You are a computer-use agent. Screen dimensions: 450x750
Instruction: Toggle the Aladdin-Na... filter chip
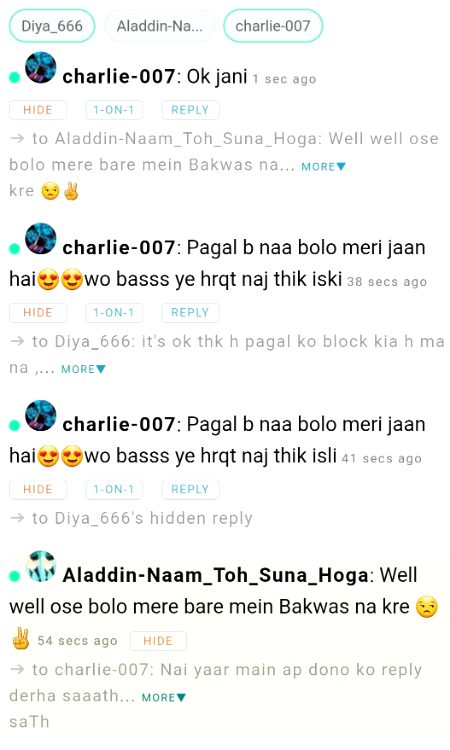tap(159, 26)
